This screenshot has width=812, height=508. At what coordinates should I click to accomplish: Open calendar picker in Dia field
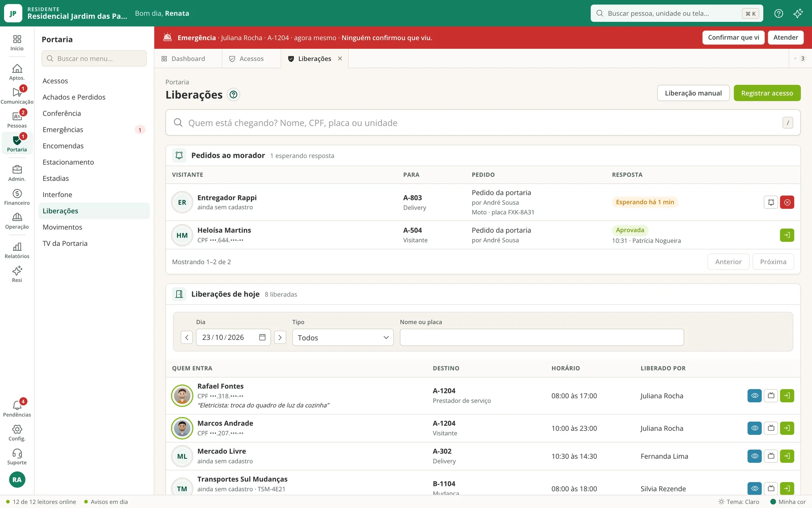click(262, 337)
